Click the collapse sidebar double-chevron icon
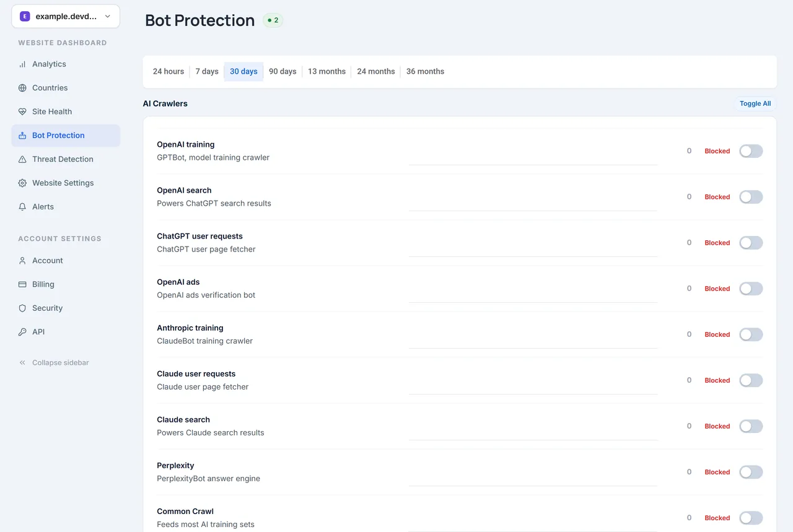 pyautogui.click(x=22, y=363)
